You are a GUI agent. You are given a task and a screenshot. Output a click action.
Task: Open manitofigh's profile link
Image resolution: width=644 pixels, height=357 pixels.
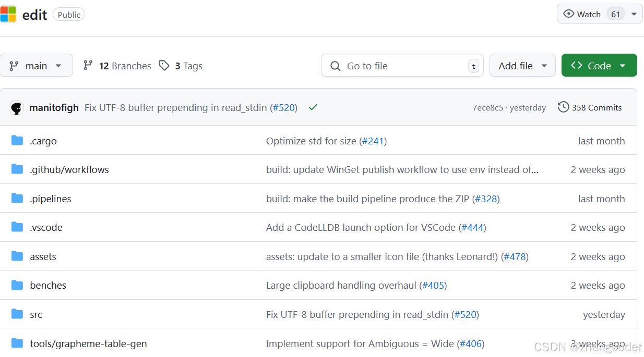tap(54, 108)
